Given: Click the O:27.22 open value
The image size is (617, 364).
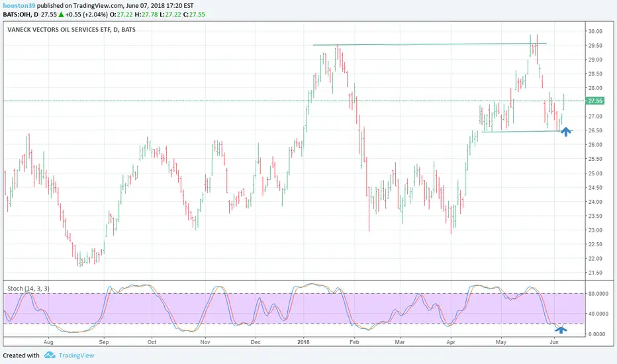Looking at the screenshot, I should [120, 14].
